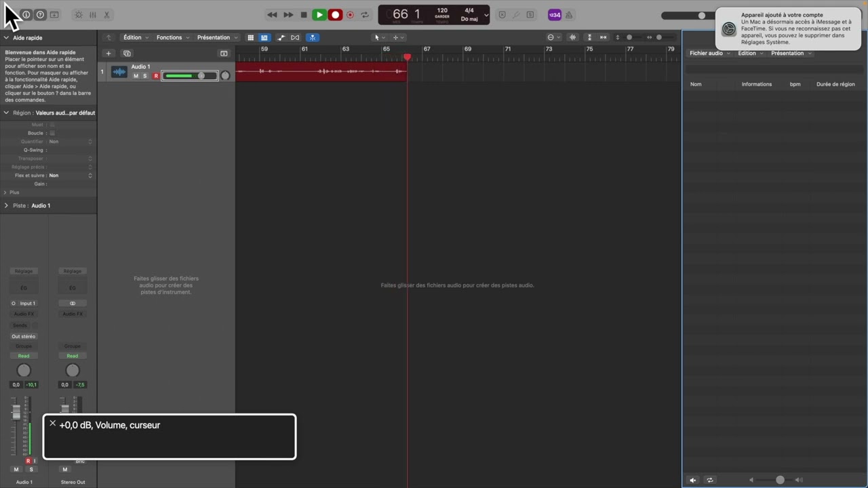Open Édition menu in audio browser

(x=750, y=53)
